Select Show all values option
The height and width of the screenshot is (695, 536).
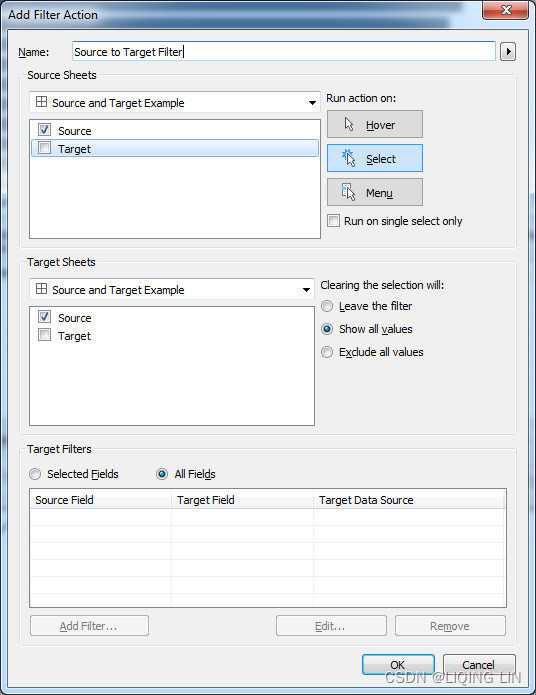click(327, 329)
